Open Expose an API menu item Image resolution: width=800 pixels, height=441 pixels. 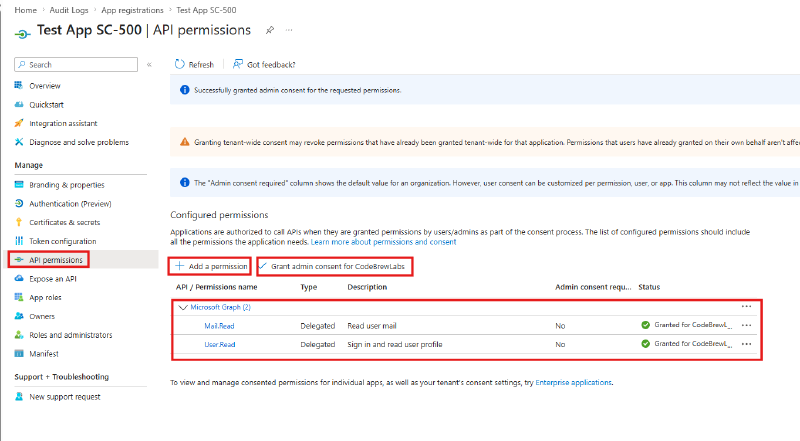[x=53, y=279]
